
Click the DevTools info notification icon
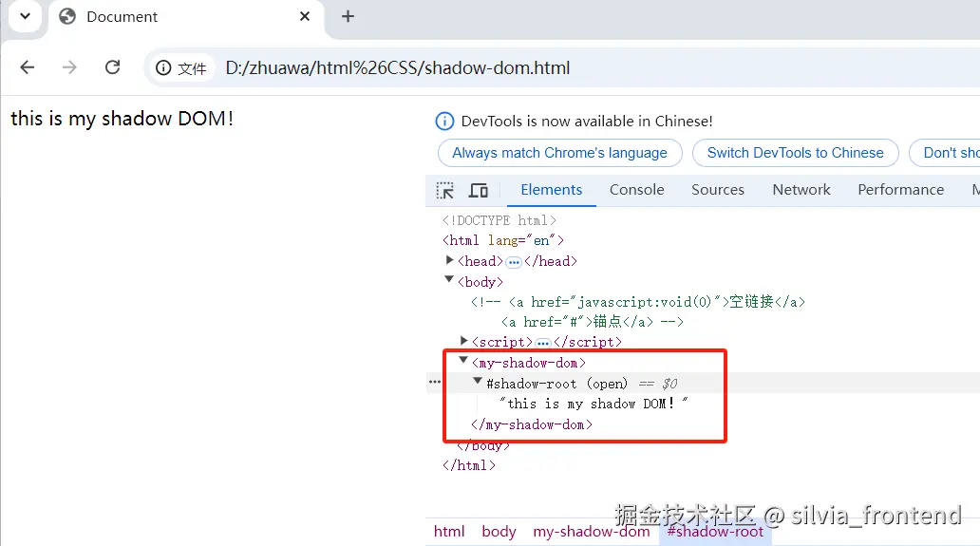tap(444, 122)
